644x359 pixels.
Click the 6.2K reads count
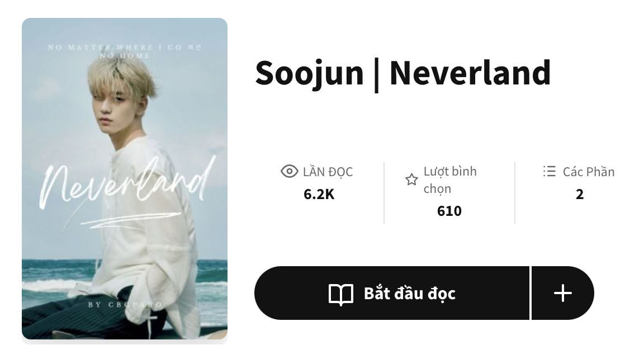click(x=319, y=194)
